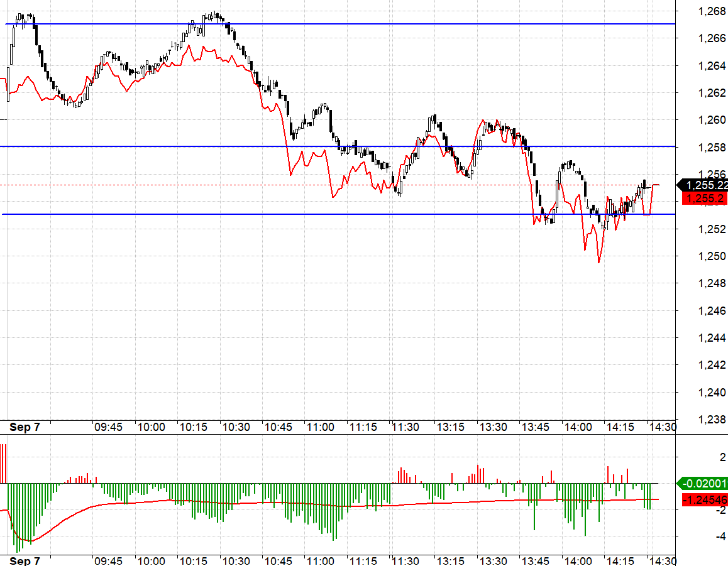Click 09:45 on the bottom indicator time axis
Image resolution: width=728 pixels, height=566 pixels.
[x=108, y=561]
